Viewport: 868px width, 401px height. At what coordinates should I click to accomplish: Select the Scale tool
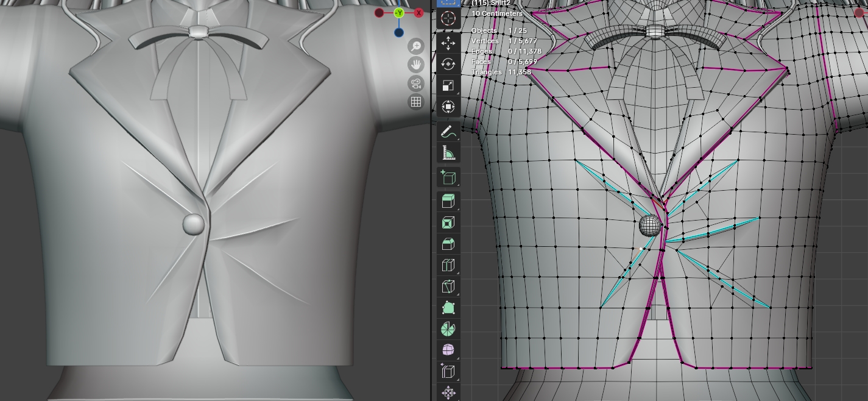click(448, 85)
